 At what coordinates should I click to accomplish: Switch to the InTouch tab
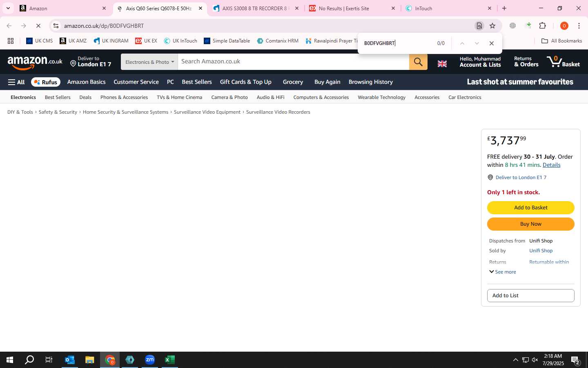click(x=449, y=8)
